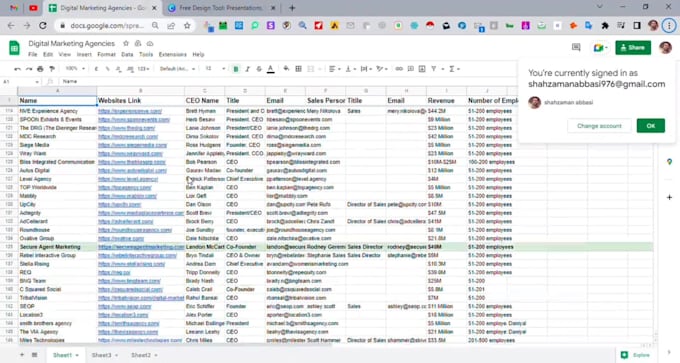Star the Digital Marketing Agencies document

(x=126, y=43)
